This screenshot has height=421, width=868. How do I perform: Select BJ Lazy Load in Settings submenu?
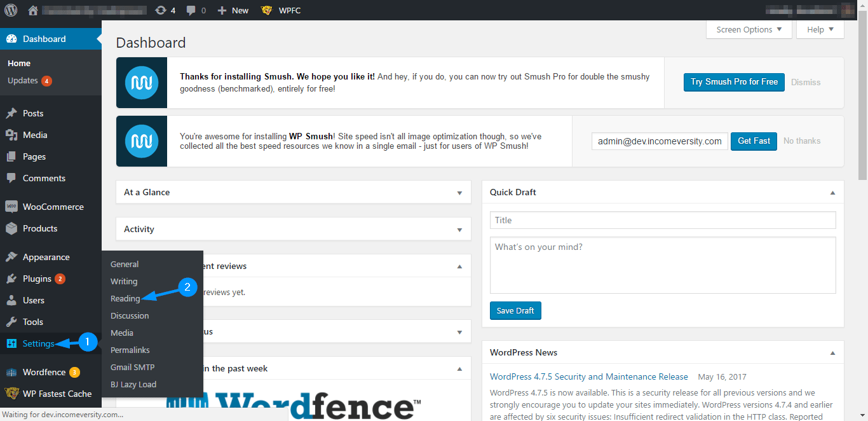point(133,384)
